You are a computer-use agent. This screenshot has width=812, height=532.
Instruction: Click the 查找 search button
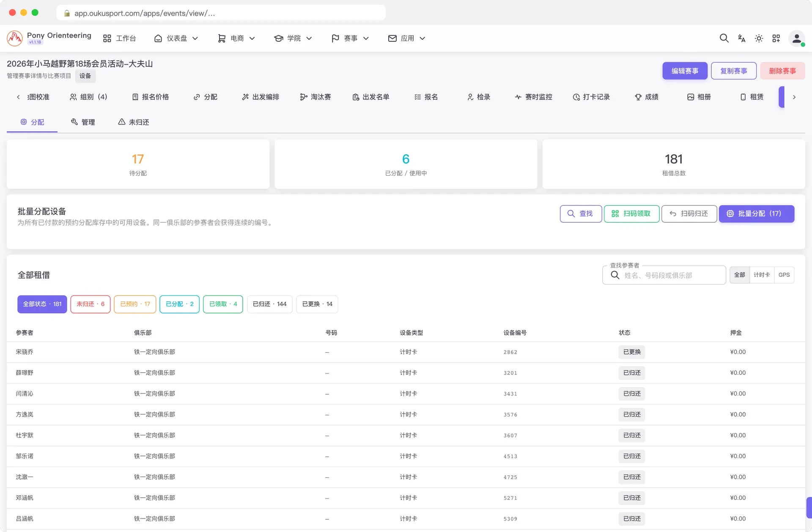(581, 214)
